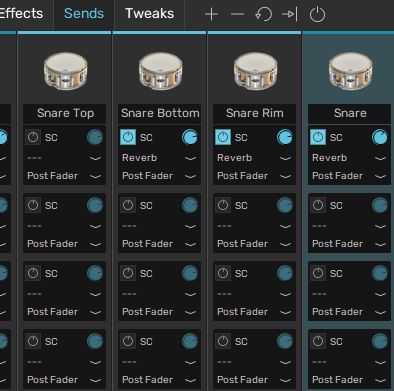Open Snare Rim third send destination dropdown

pos(254,294)
